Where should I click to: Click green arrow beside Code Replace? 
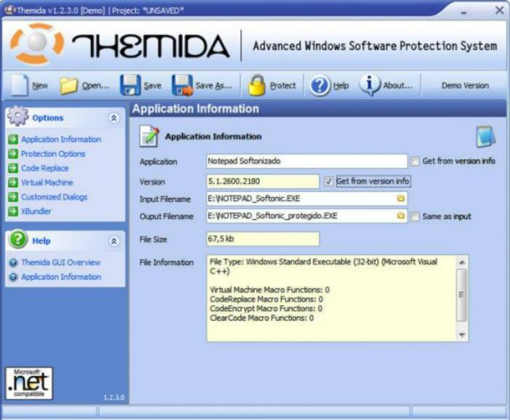[13, 168]
